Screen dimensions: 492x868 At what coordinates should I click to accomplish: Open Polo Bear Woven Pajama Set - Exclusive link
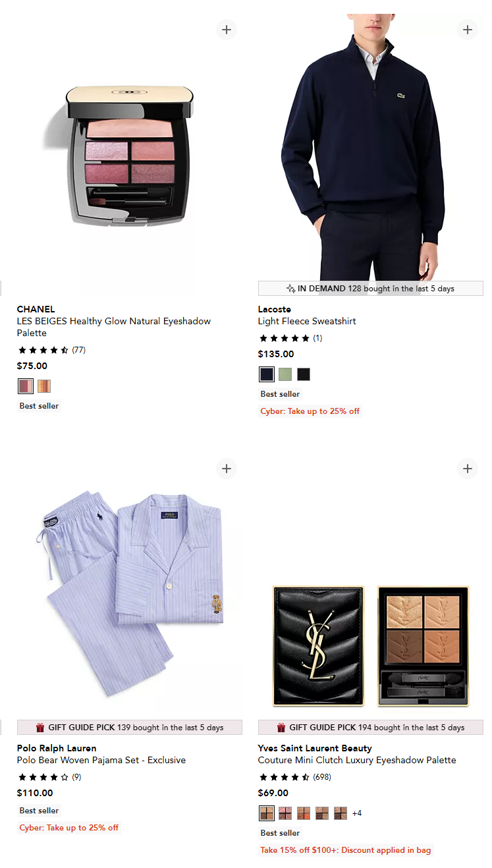pos(101,760)
